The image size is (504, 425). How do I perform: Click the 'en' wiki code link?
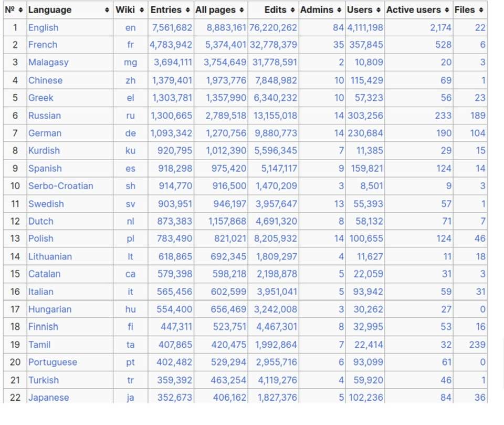(x=131, y=28)
